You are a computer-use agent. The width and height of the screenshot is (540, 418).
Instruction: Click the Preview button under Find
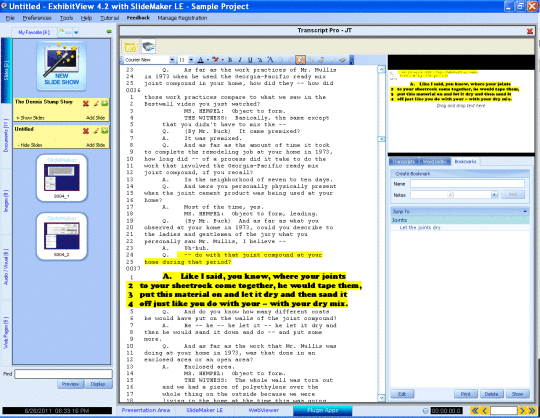click(71, 384)
